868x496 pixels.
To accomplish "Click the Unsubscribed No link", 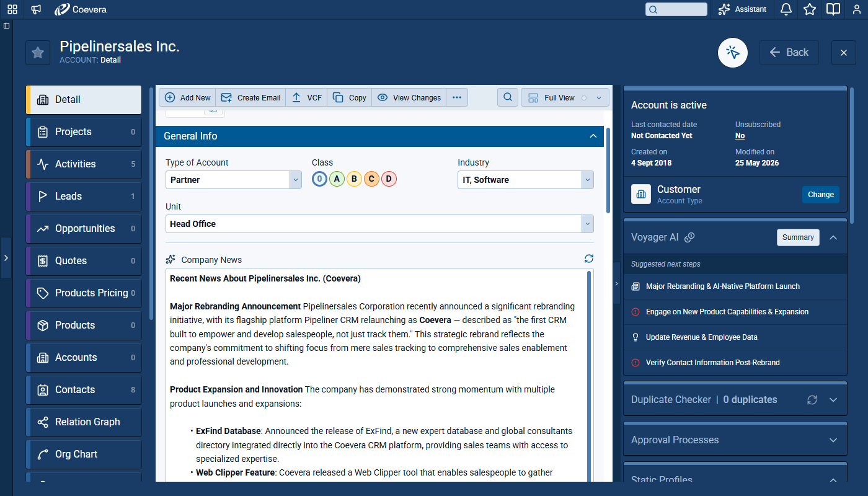I will click(740, 136).
